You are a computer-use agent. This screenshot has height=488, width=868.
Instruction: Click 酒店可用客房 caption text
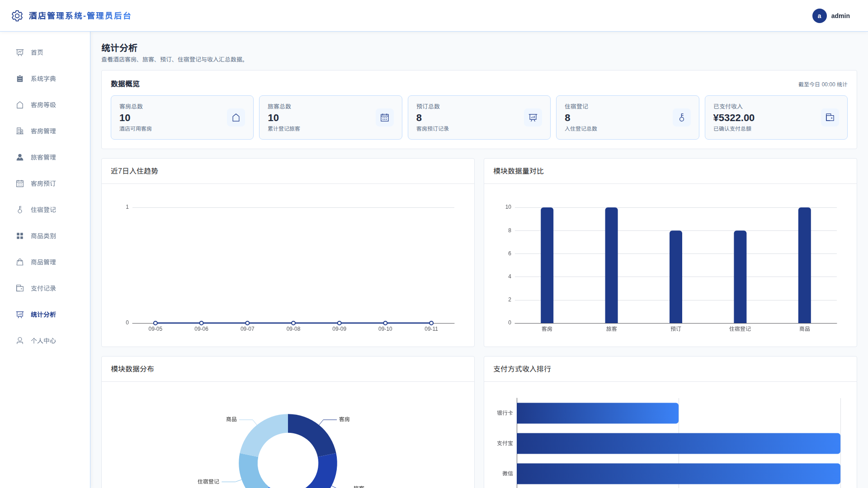(x=136, y=129)
